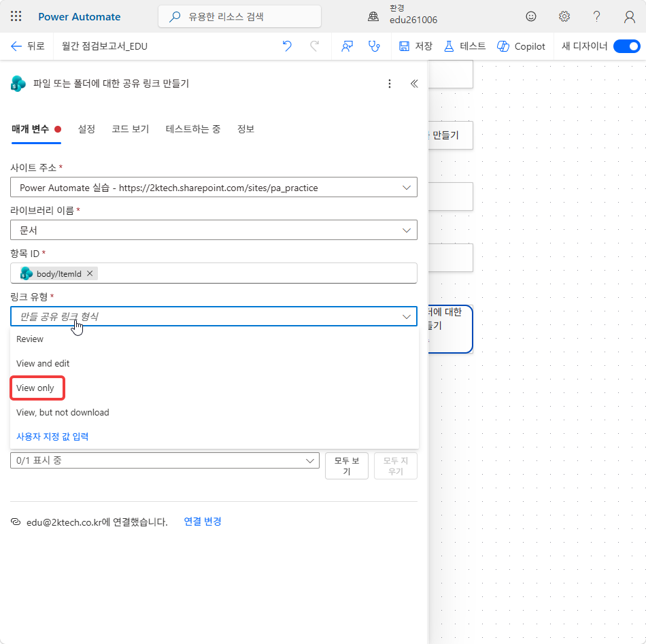Screen dimensions: 646x644
Task: Click the 연결 변경 link
Action: pos(202,521)
